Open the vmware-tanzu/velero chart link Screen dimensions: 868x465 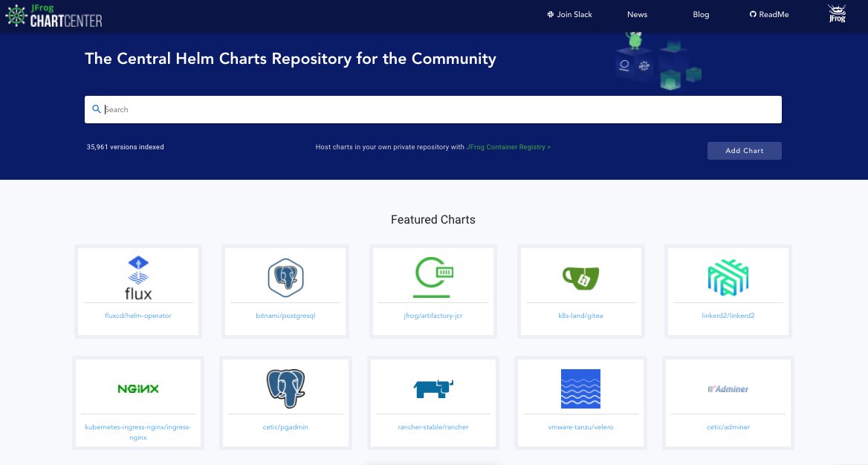580,427
